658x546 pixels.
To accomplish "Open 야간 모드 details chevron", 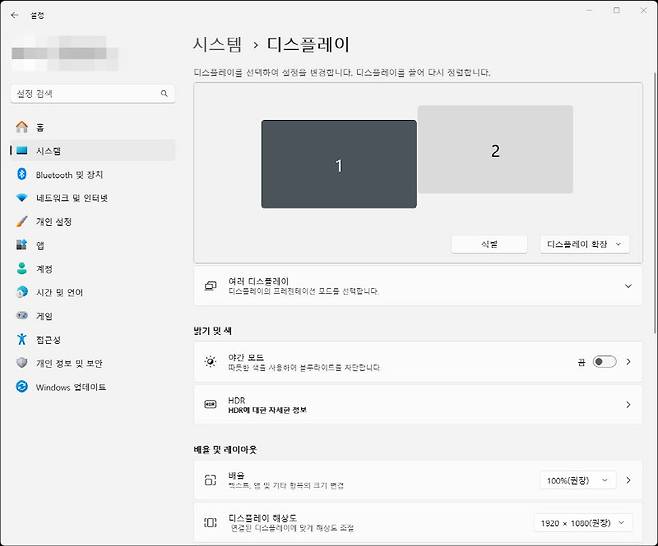I will click(x=628, y=362).
